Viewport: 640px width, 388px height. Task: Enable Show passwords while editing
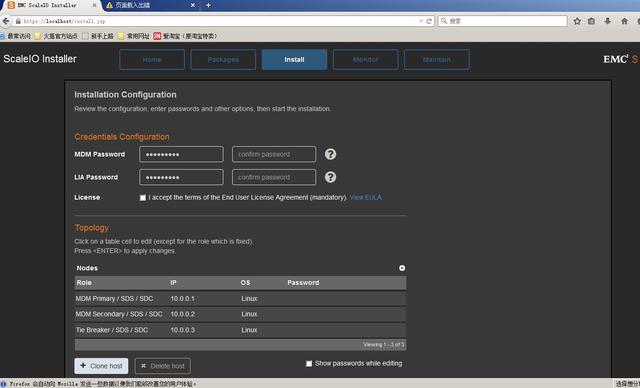[x=309, y=364]
